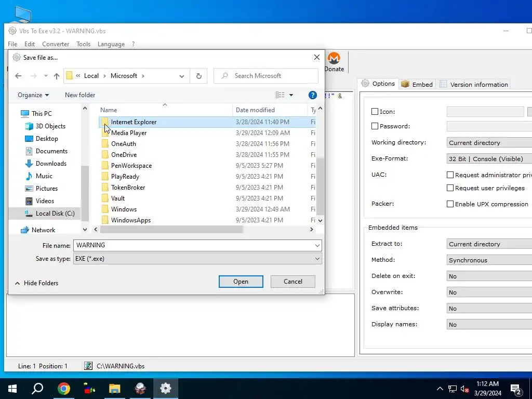This screenshot has width=532, height=399.
Task: Click the Donate Monero icon
Action: [334, 58]
